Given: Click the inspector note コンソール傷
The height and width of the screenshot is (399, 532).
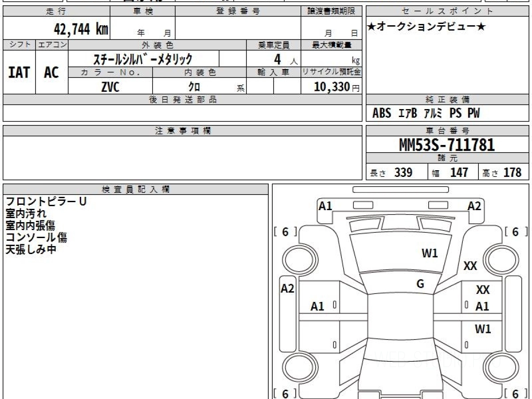Looking at the screenshot, I should pyautogui.click(x=36, y=237).
